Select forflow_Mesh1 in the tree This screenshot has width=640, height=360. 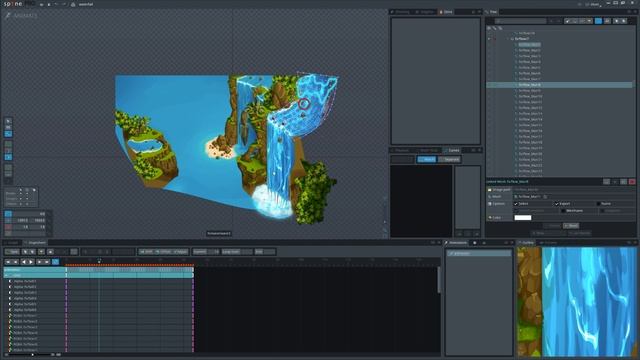point(529,44)
